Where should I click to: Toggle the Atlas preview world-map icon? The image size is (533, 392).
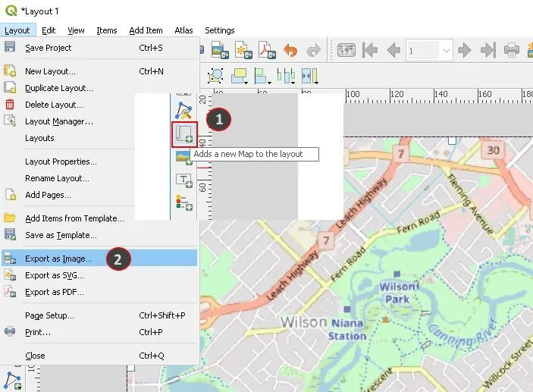[x=346, y=50]
